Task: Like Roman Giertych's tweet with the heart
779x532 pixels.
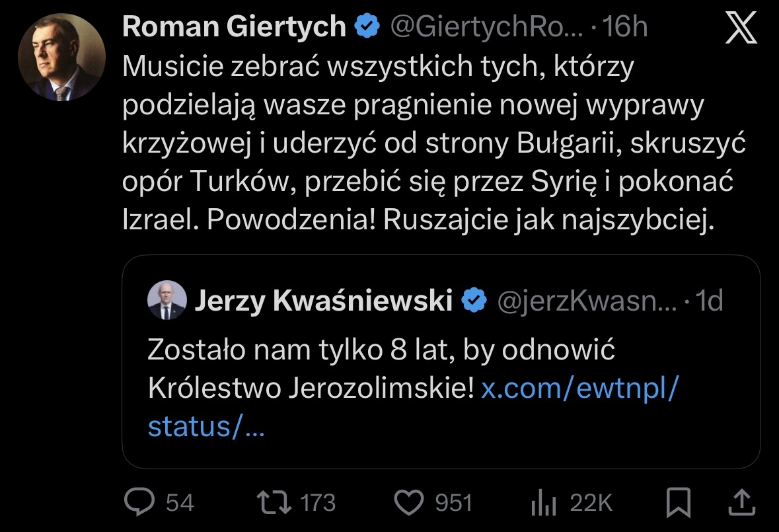Action: [x=408, y=503]
